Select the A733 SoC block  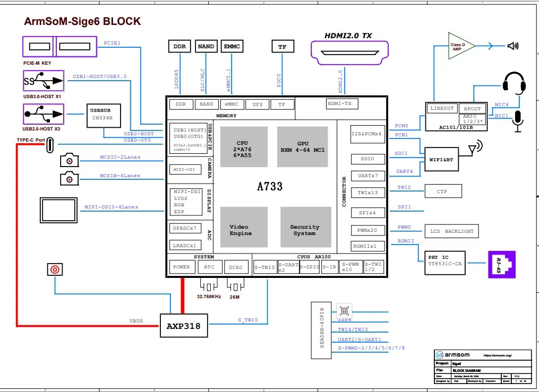pos(270,186)
